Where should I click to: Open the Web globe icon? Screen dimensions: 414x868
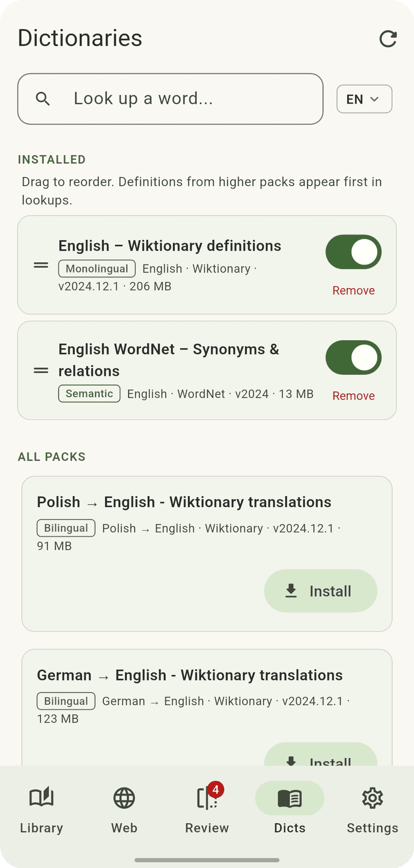click(x=124, y=798)
